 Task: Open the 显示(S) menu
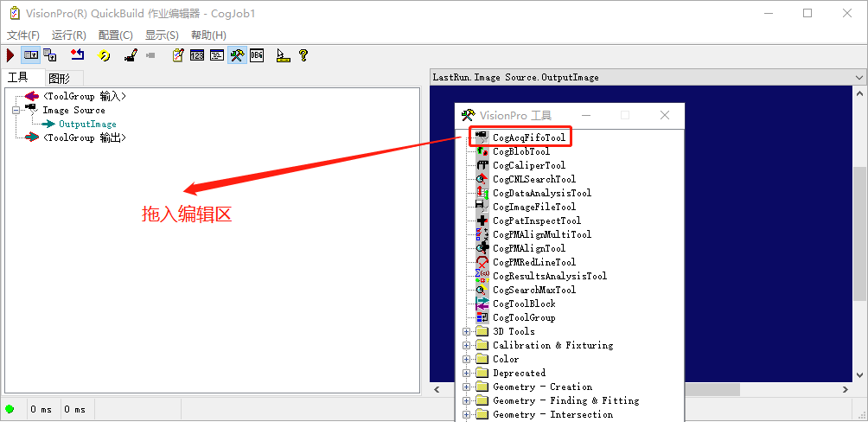(x=163, y=35)
